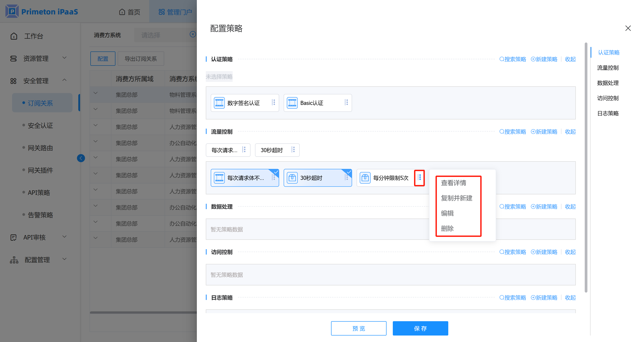Click the 30秒超时 tag's dots icon
The image size is (644, 342).
point(293,150)
